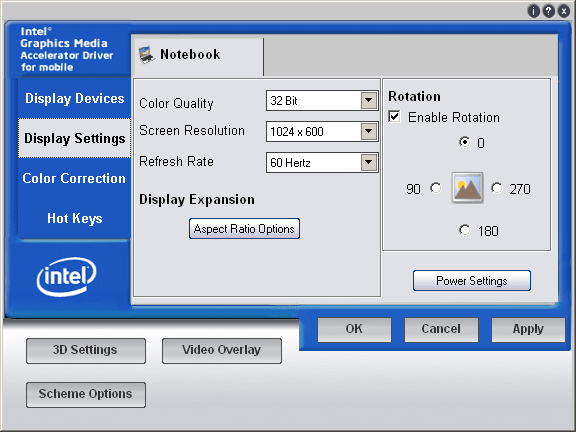Open Display Settings section
Image resolution: width=576 pixels, height=432 pixels.
[x=75, y=138]
